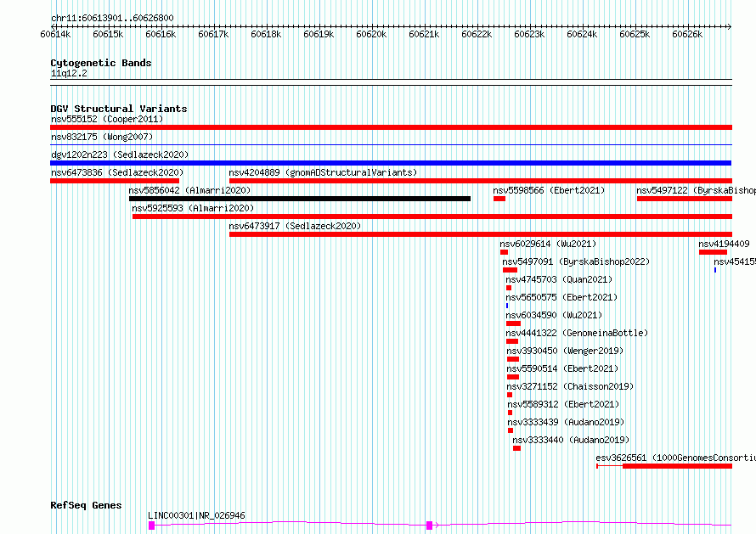This screenshot has width=756, height=534.
Task: Click the RefSeq Genes track title
Action: [86, 506]
